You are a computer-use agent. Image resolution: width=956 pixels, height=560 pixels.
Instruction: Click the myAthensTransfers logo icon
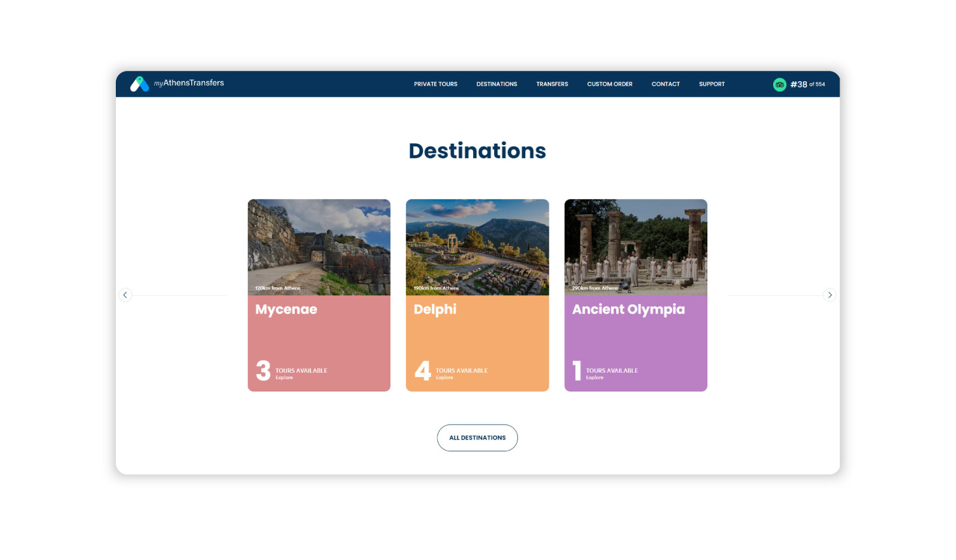click(139, 84)
